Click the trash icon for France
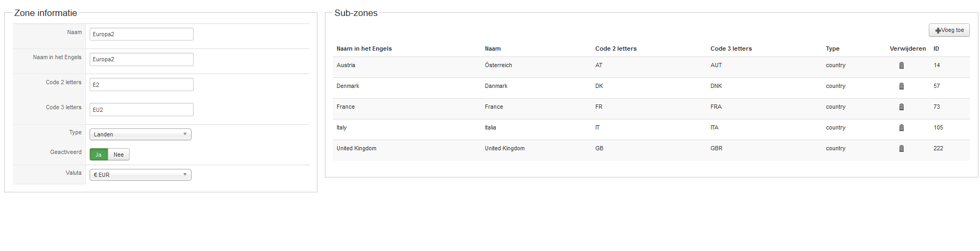Viewport: 980px width, 251px height. click(x=901, y=107)
